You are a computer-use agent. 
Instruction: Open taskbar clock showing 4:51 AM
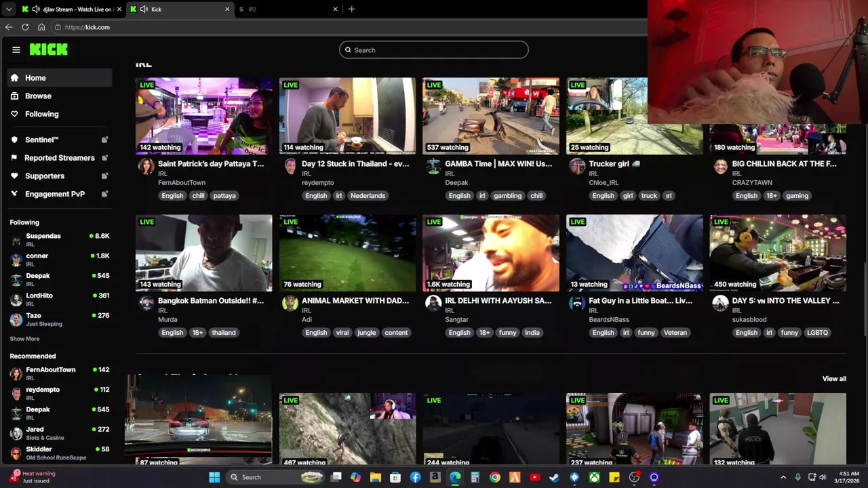(x=848, y=477)
